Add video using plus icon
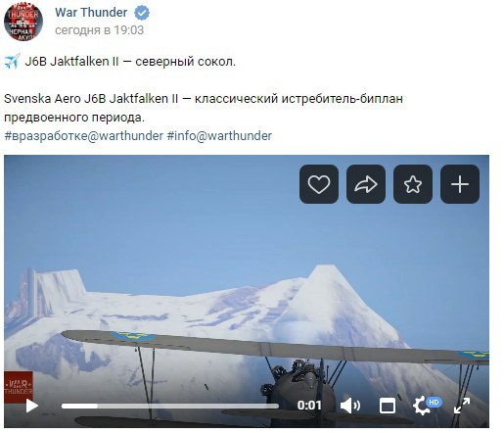The image size is (504, 433). tap(460, 184)
